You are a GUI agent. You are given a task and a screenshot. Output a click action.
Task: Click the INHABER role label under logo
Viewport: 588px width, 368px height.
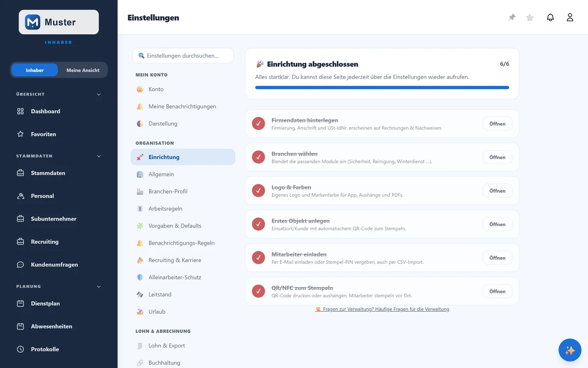pyautogui.click(x=58, y=42)
